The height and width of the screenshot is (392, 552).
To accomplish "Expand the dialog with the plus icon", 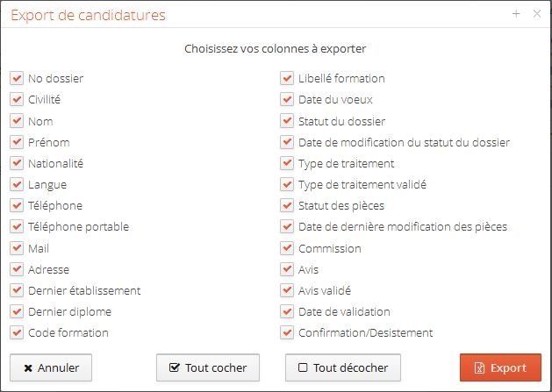I will [x=516, y=14].
